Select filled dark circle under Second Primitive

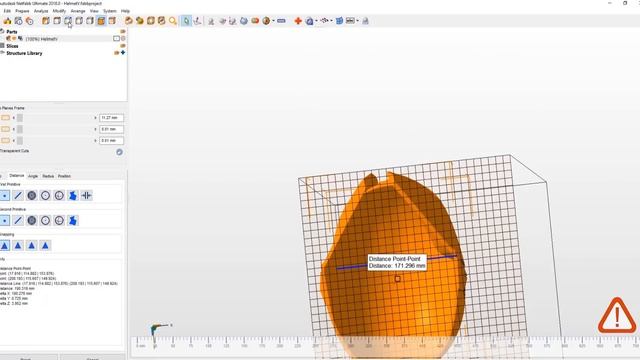tap(31, 221)
